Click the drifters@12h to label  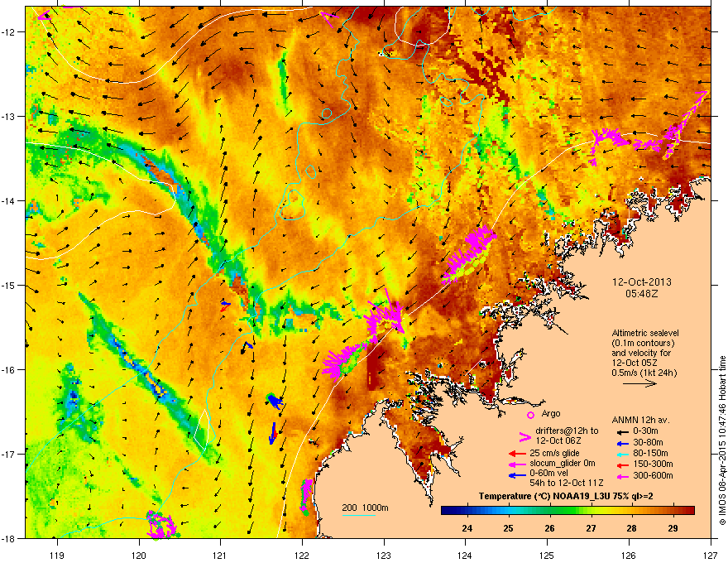567,431
